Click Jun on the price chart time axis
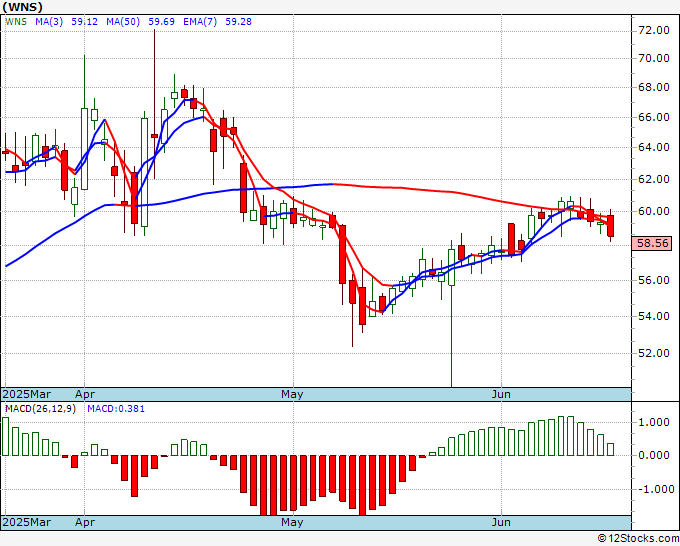 pyautogui.click(x=501, y=394)
